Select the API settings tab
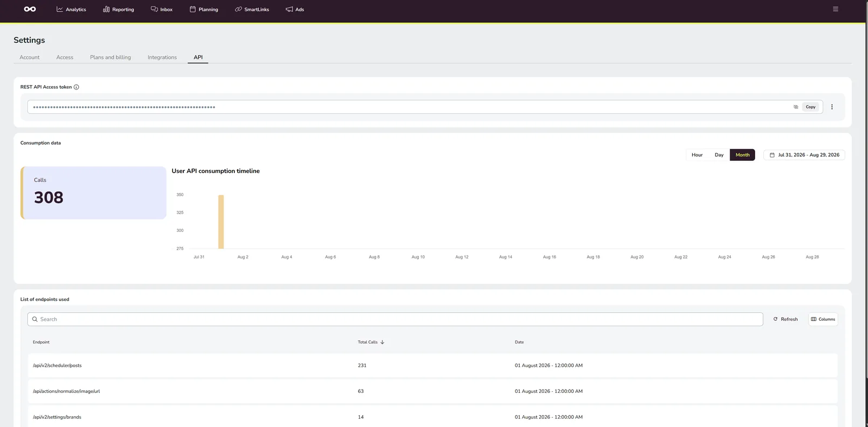Screen dimensions: 868x427 point(198,57)
